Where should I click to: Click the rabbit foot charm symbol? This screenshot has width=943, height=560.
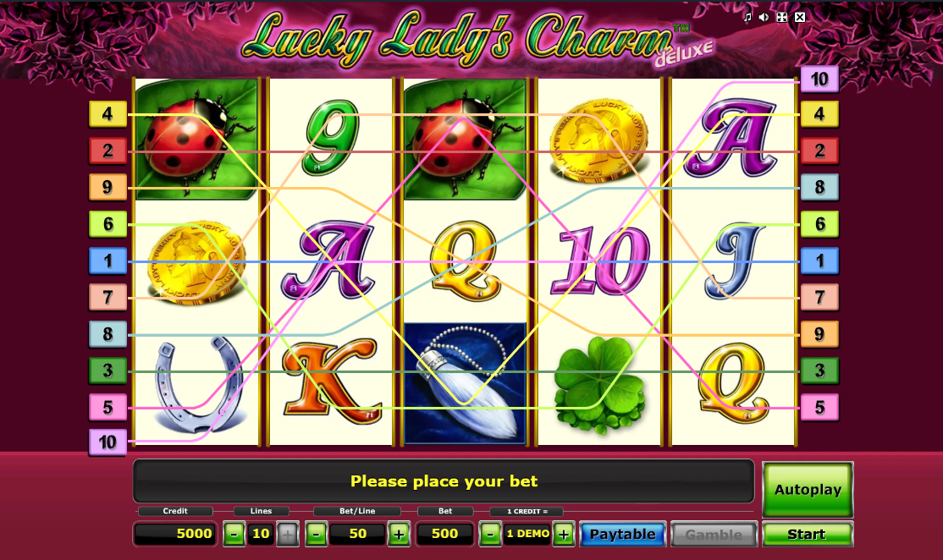465,383
